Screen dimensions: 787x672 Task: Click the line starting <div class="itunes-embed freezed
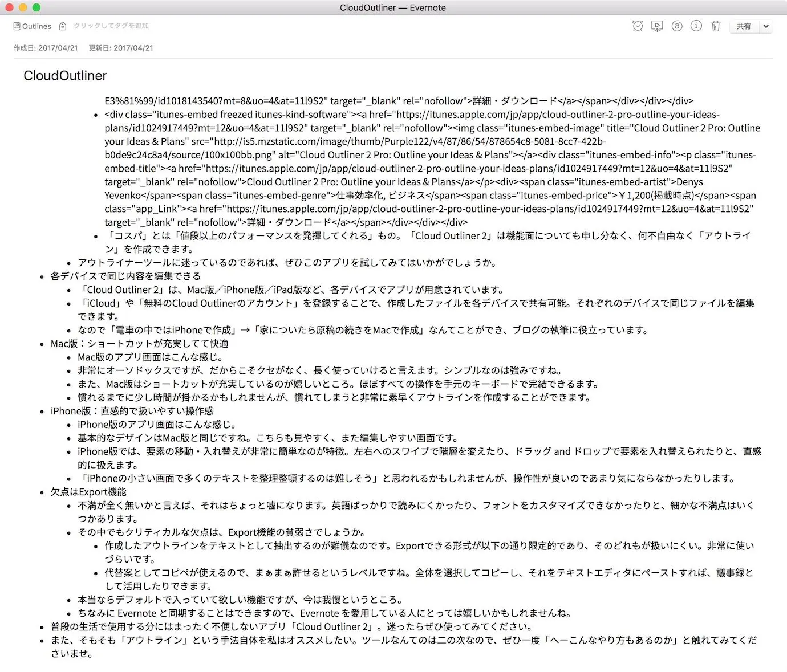432,168
